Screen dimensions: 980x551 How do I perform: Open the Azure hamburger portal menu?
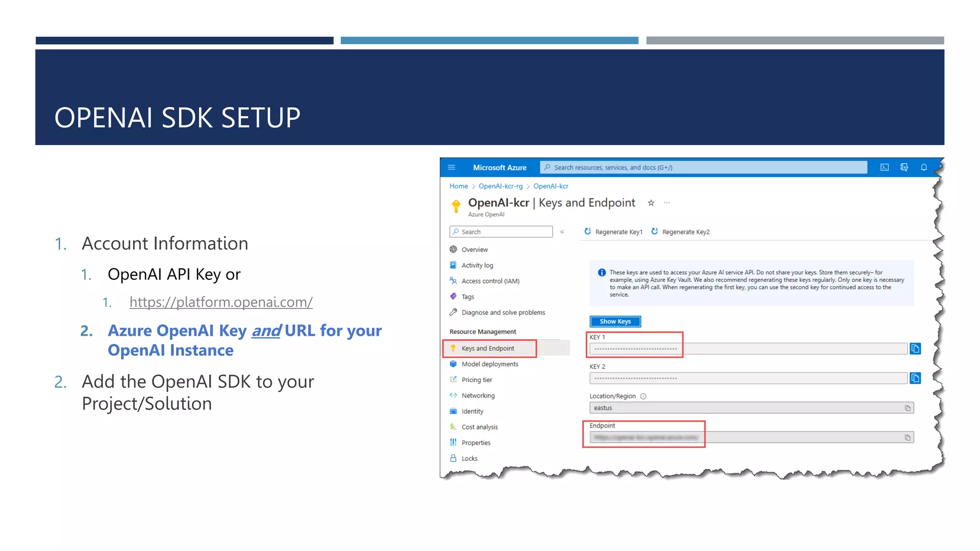coord(451,167)
